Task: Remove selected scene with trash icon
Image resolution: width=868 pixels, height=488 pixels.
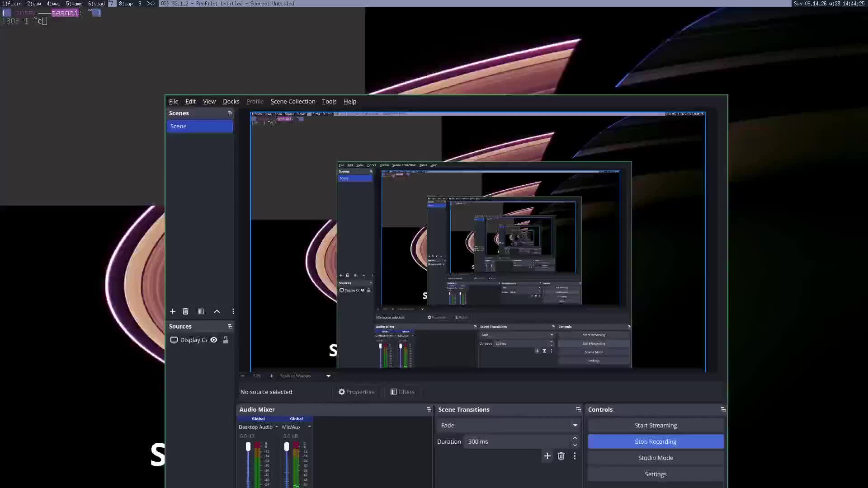Action: coord(185,311)
